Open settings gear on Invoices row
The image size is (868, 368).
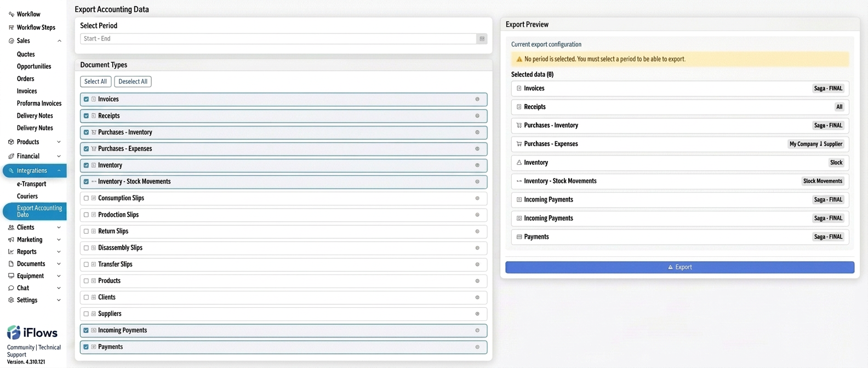(477, 99)
